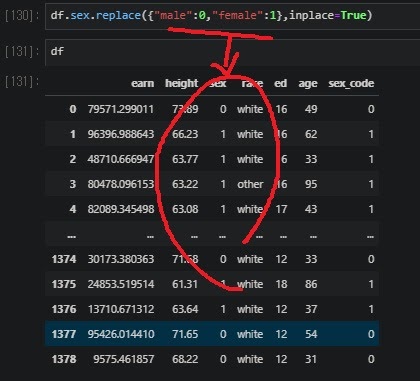Click earn value 9575.461857
Screen dimensions: 420x381
124,359
